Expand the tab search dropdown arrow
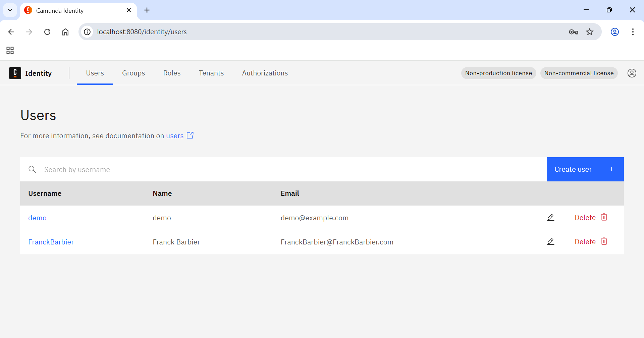 (10, 10)
